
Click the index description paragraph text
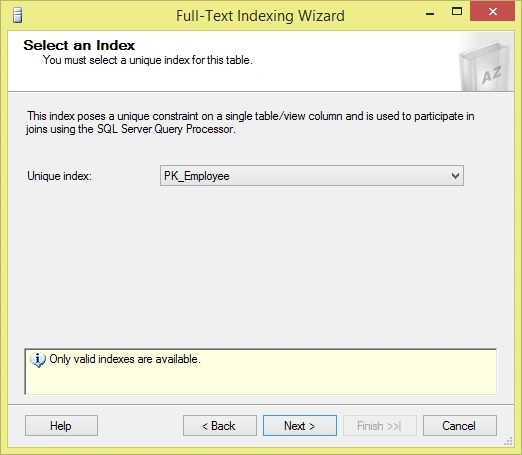[250, 122]
